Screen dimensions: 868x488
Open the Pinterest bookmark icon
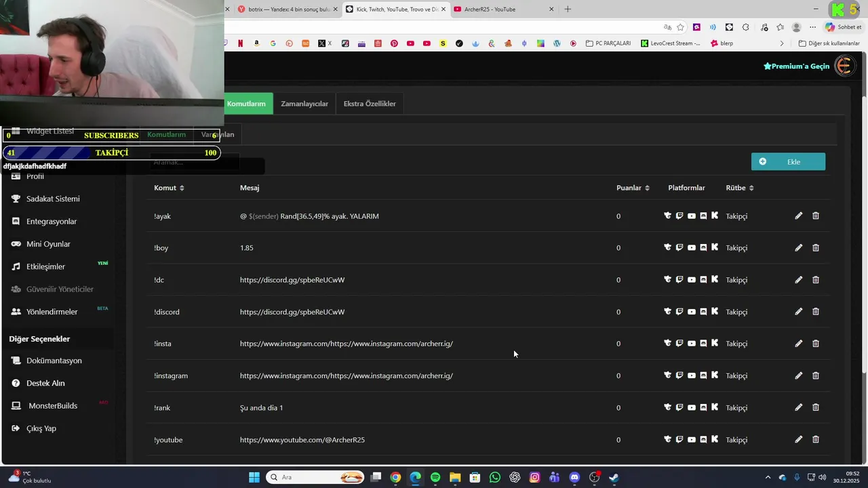click(x=394, y=43)
